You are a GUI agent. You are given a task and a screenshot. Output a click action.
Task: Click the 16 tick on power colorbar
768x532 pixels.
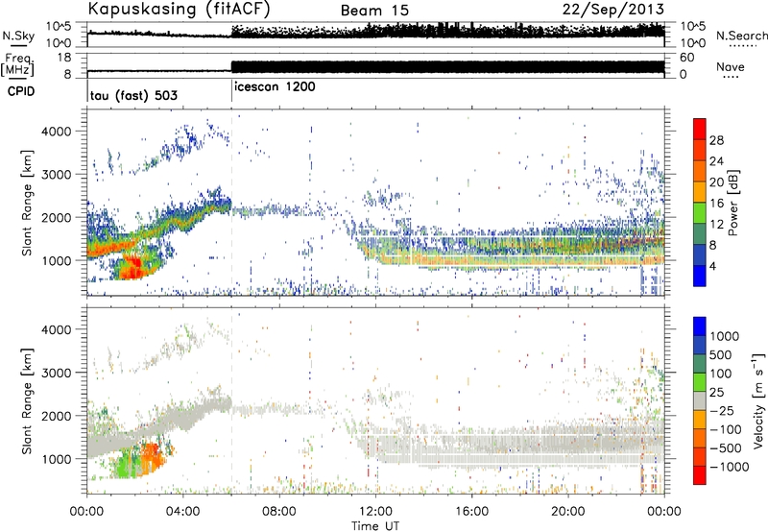716,204
